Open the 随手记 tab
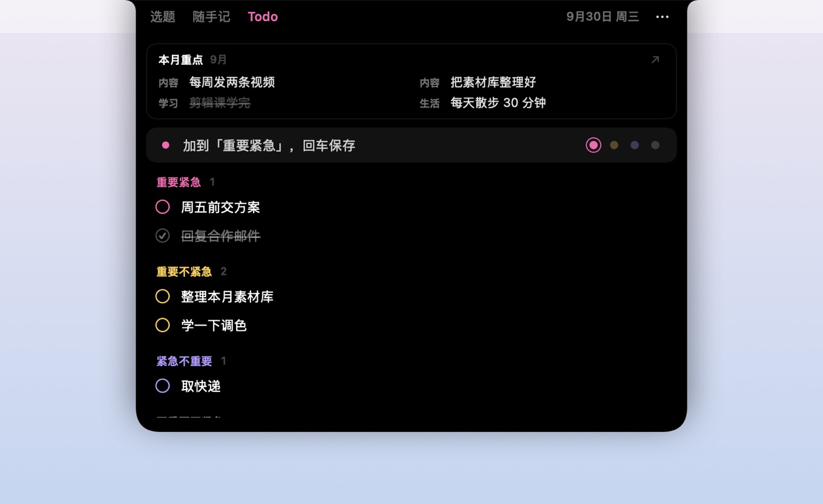Image resolution: width=823 pixels, height=504 pixels. [x=211, y=17]
